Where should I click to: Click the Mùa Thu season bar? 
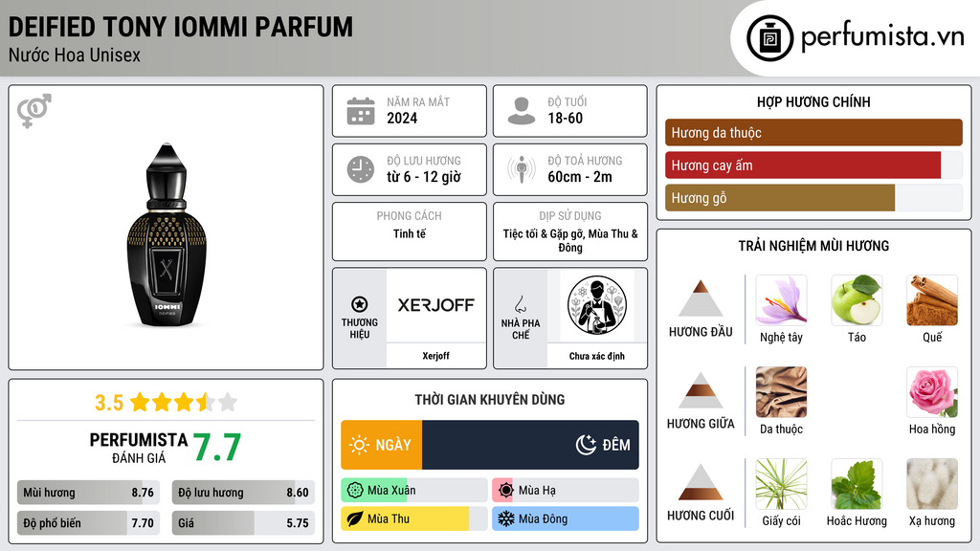(414, 518)
